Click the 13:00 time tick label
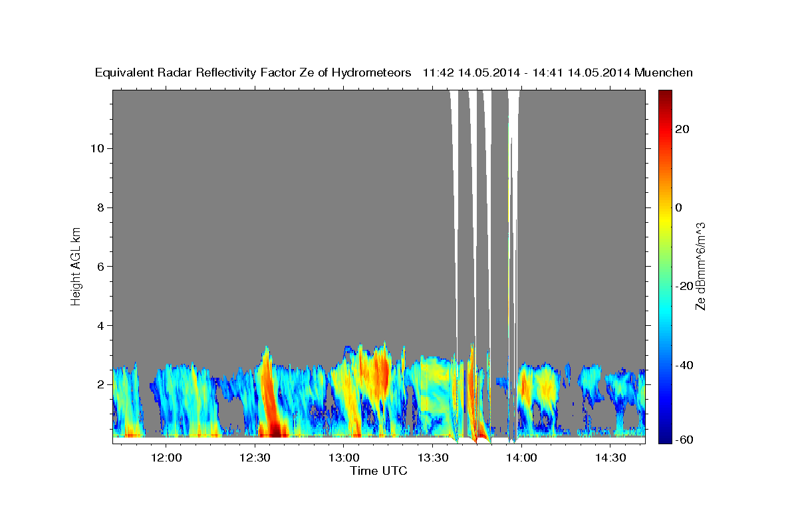This screenshot has width=798, height=532. click(x=343, y=458)
